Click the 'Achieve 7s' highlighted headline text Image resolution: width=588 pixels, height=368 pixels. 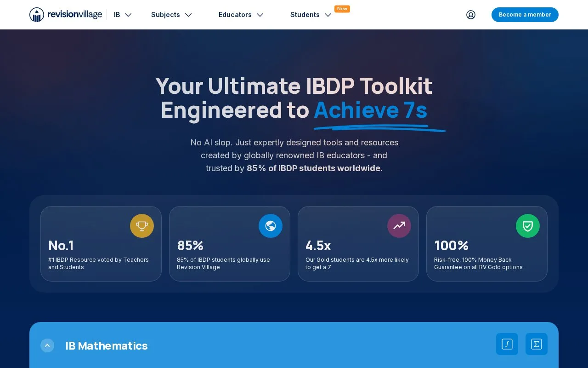pos(371,110)
